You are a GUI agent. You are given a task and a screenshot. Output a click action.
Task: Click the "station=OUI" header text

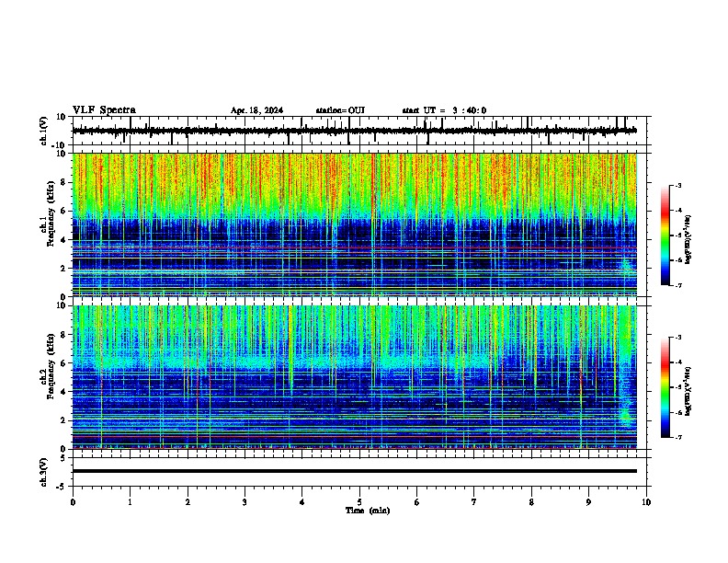[340, 110]
